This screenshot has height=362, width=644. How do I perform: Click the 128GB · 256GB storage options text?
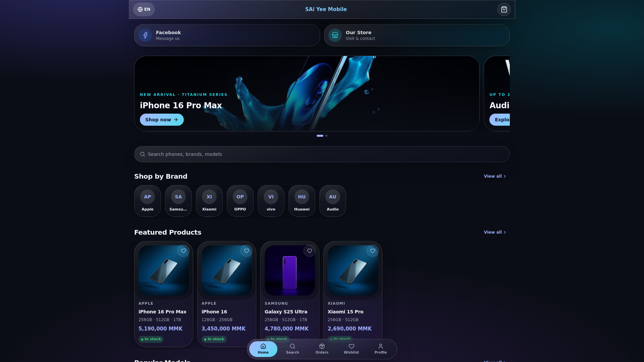tap(217, 320)
